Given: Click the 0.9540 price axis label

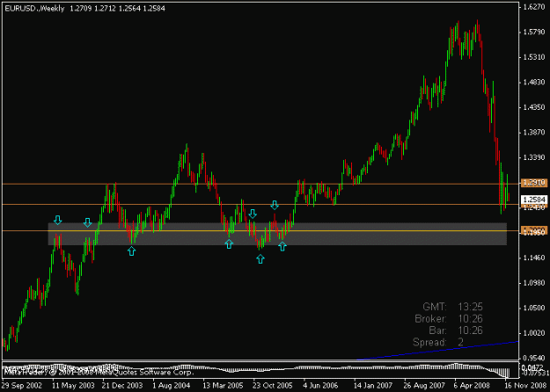Looking at the screenshot, I should click(x=533, y=359).
